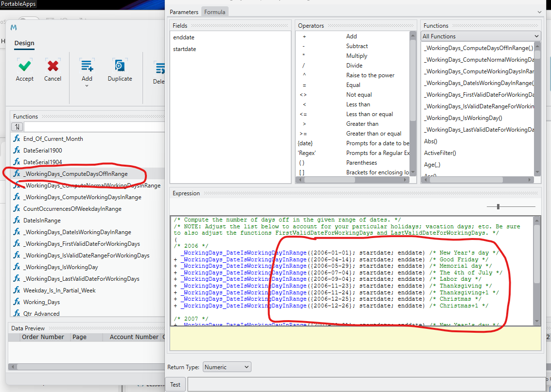Select _WorkingDays_IsValidDateRangeForWorkingDays in the left list

(87, 255)
